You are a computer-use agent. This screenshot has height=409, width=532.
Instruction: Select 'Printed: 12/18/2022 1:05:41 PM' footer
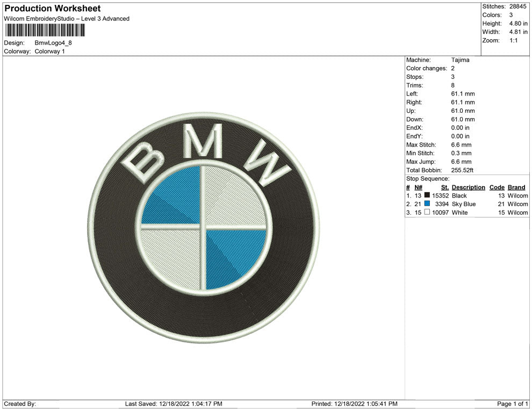354,404
